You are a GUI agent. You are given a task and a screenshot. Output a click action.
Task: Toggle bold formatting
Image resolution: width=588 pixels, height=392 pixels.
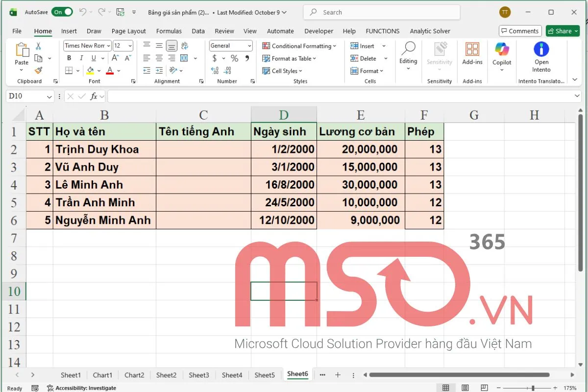[69, 58]
